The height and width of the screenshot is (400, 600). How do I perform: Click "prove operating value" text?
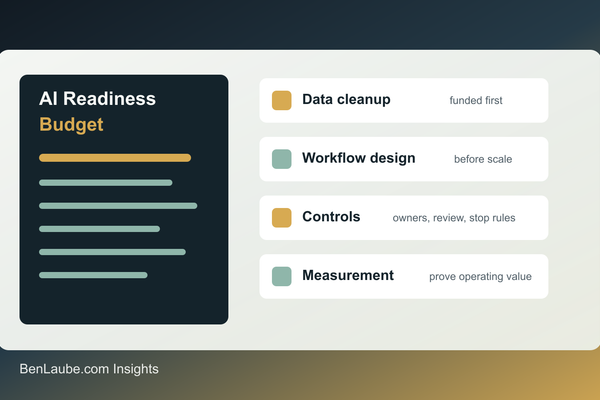click(480, 276)
